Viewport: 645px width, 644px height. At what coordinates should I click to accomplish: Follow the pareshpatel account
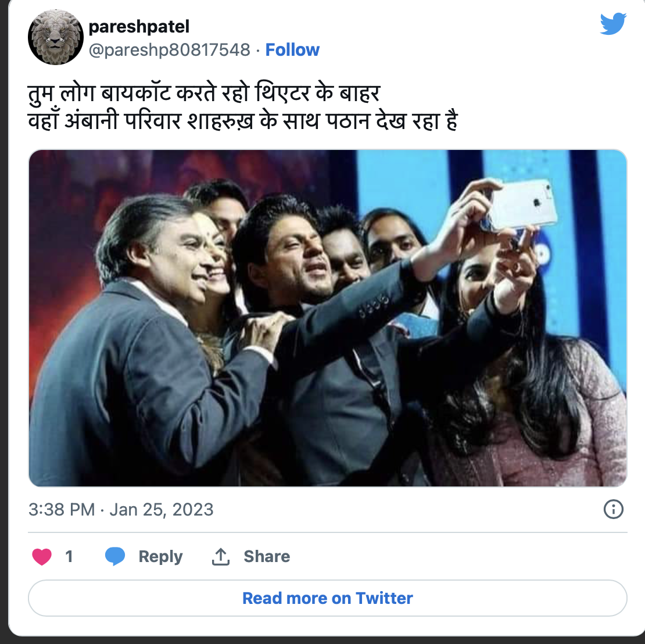292,50
